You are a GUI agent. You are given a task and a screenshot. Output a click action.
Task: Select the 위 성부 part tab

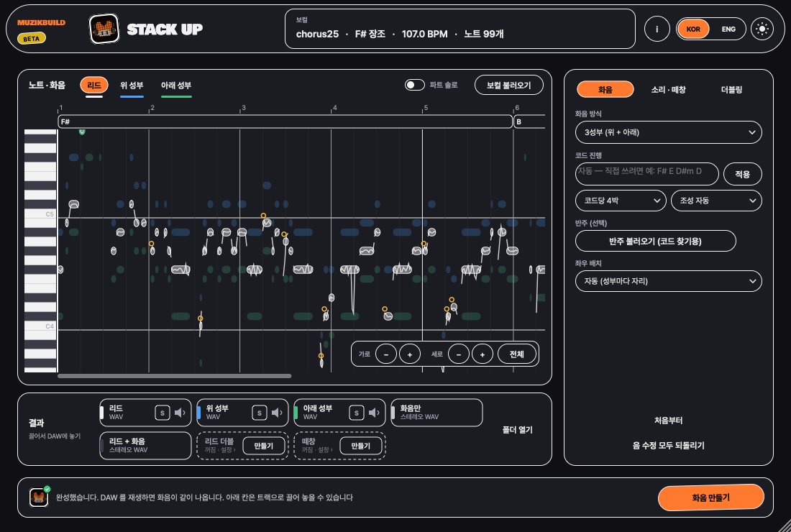(x=132, y=86)
